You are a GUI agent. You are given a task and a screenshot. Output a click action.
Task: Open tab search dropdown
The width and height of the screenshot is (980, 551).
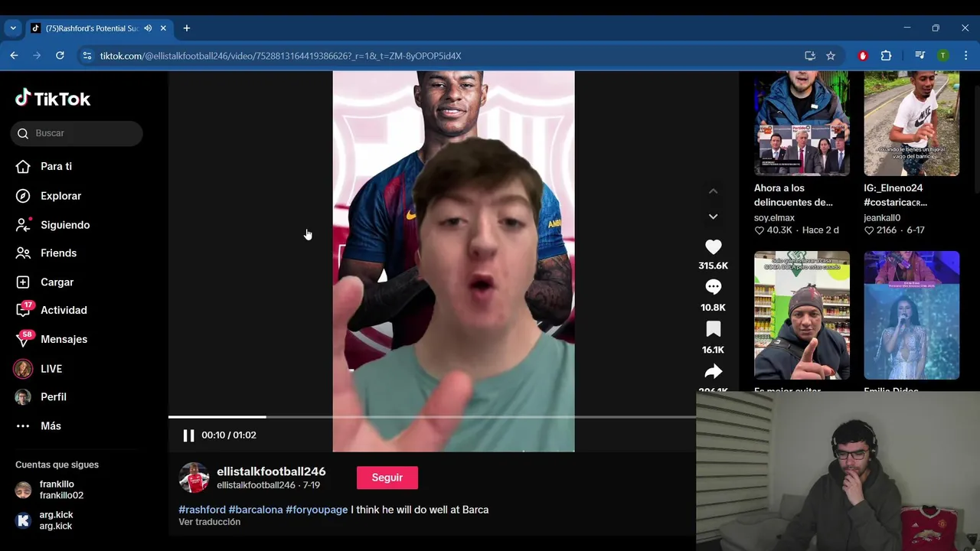(x=13, y=28)
